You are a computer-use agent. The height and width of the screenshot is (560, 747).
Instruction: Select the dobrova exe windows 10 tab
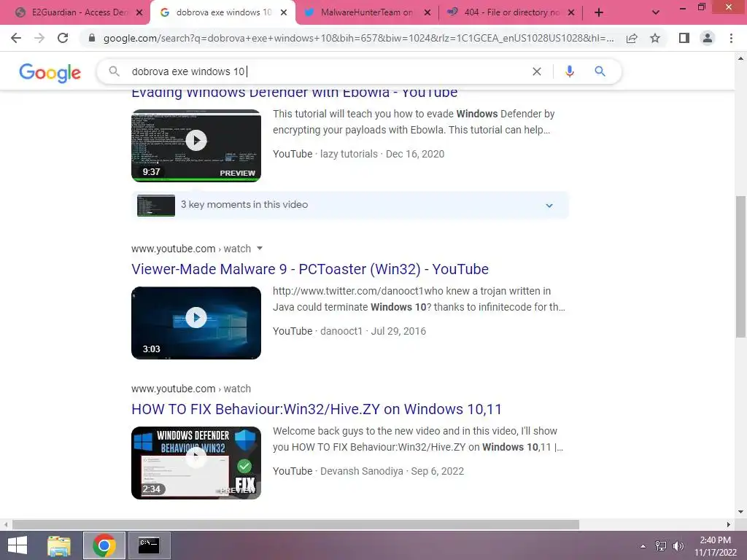click(x=223, y=12)
